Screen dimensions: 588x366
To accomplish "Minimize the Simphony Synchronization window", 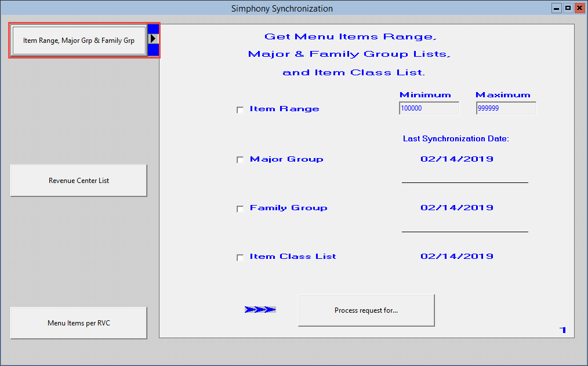I will pyautogui.click(x=557, y=8).
